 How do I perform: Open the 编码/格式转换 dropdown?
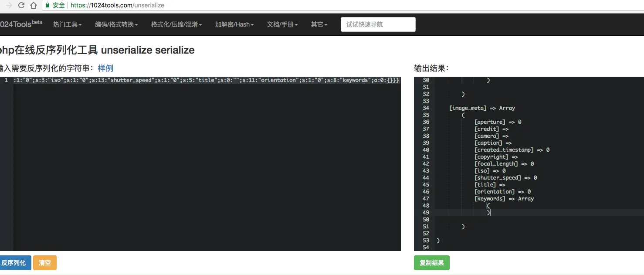[116, 24]
